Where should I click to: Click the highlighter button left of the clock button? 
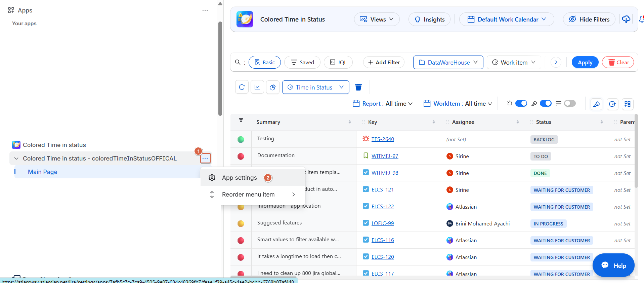(597, 104)
